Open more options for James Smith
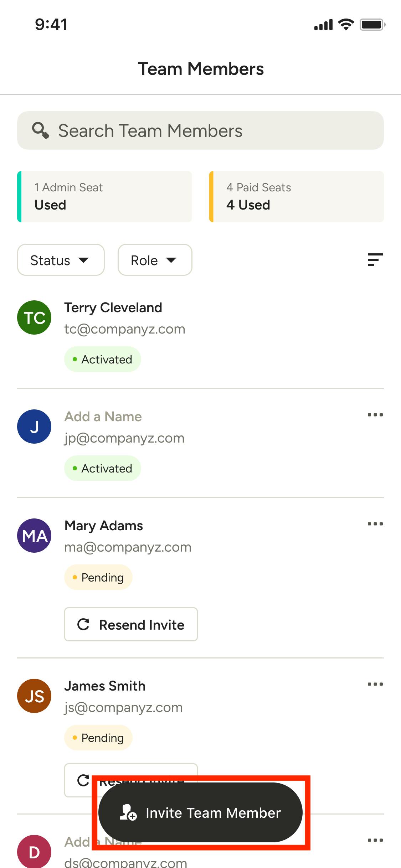The image size is (401, 868). click(x=375, y=684)
